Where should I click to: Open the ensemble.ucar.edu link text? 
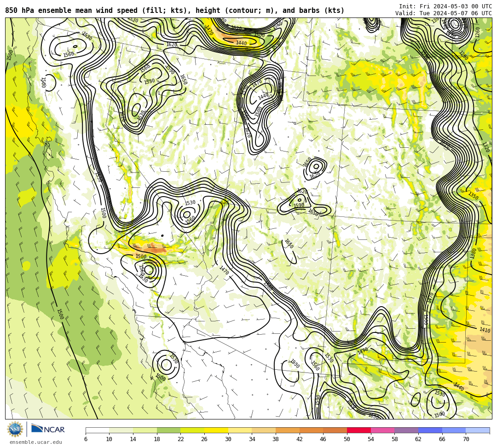click(x=36, y=442)
